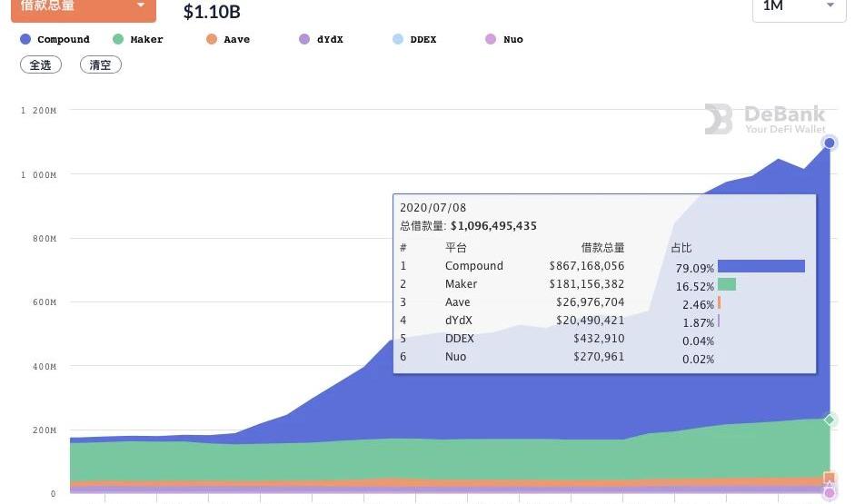Click the Maker platform name in tooltip

[461, 284]
